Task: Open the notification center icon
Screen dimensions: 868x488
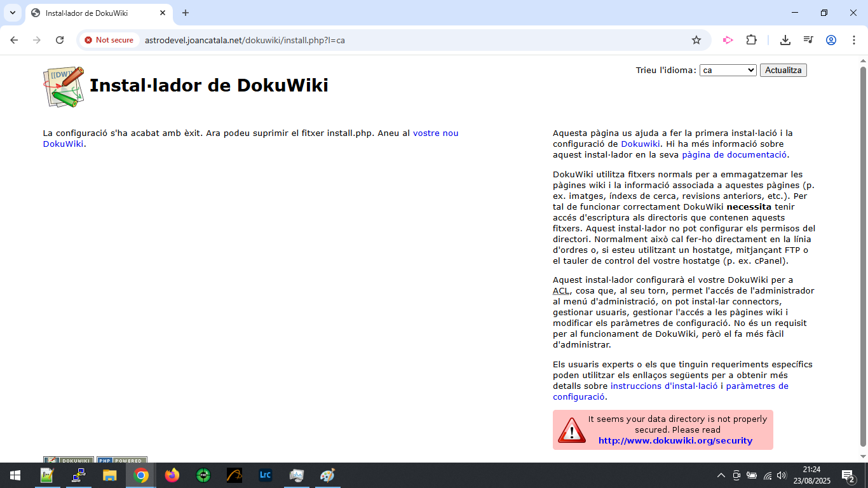Action: [x=848, y=475]
